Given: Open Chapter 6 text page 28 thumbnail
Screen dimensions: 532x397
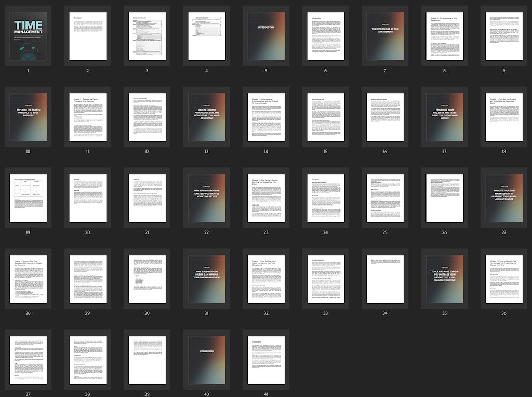Looking at the screenshot, I should coord(28,279).
